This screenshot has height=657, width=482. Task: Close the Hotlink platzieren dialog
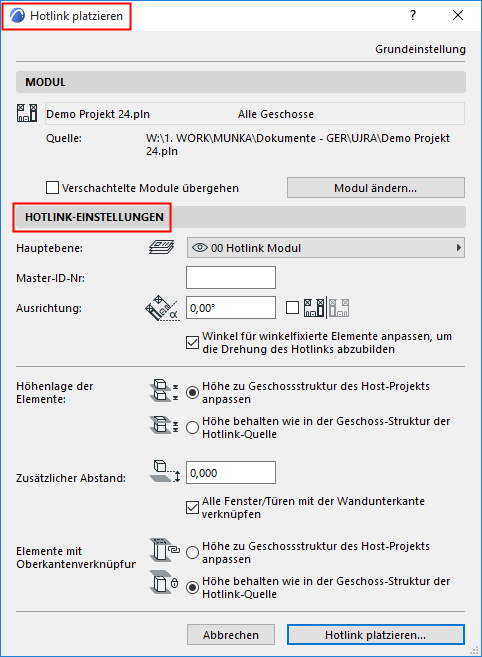[458, 16]
